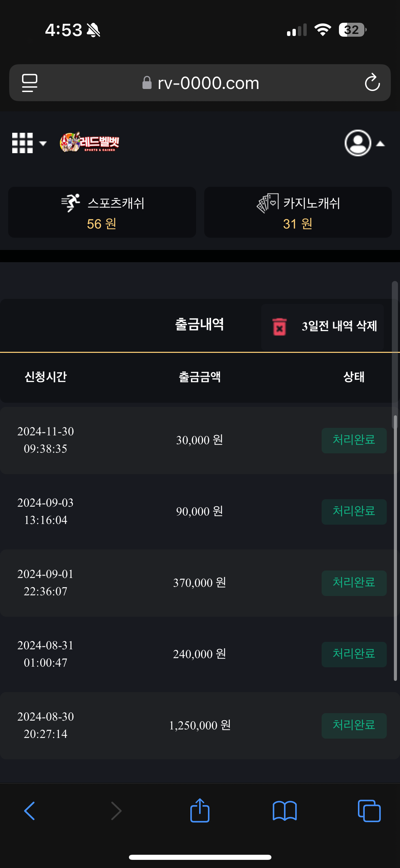The width and height of the screenshot is (400, 868).
Task: Open the reader/page settings icon in address bar
Action: tap(30, 83)
